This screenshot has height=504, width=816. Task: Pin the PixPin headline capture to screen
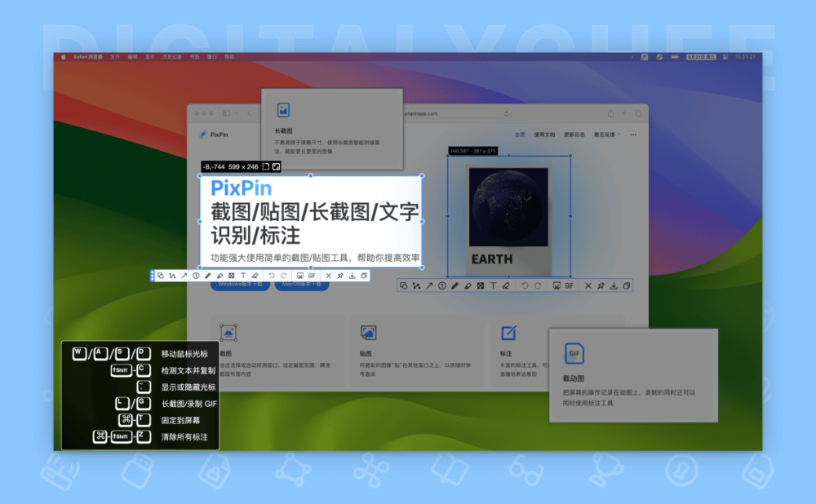pyautogui.click(x=340, y=276)
